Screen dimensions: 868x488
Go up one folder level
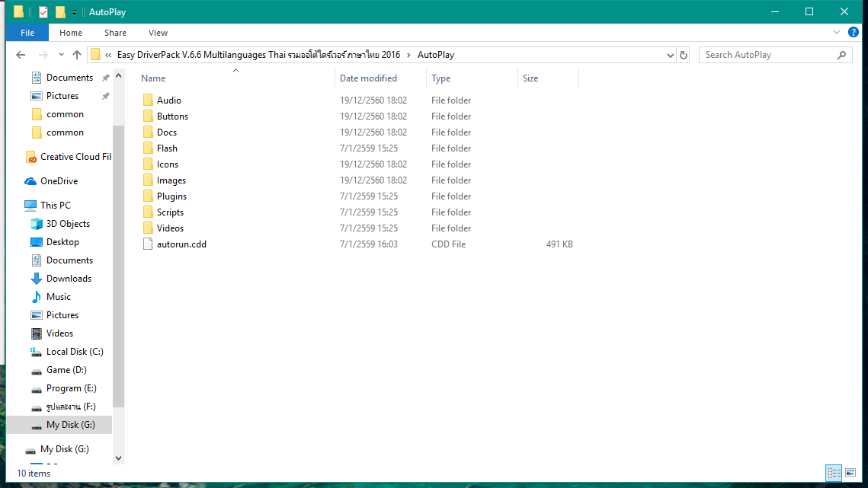tap(77, 55)
